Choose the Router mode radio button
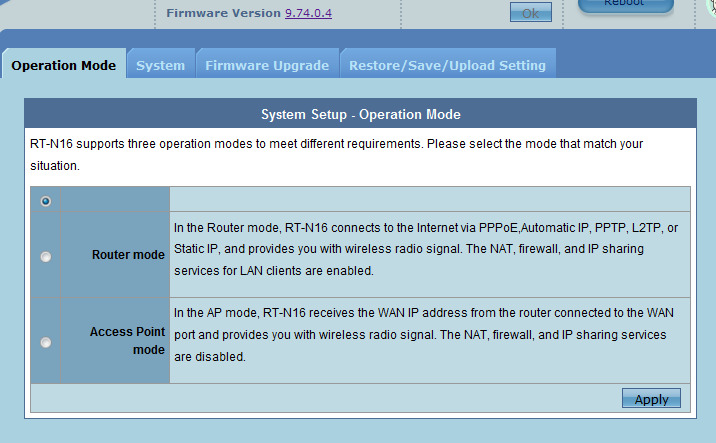Viewport: 716px width, 443px height. pos(46,256)
